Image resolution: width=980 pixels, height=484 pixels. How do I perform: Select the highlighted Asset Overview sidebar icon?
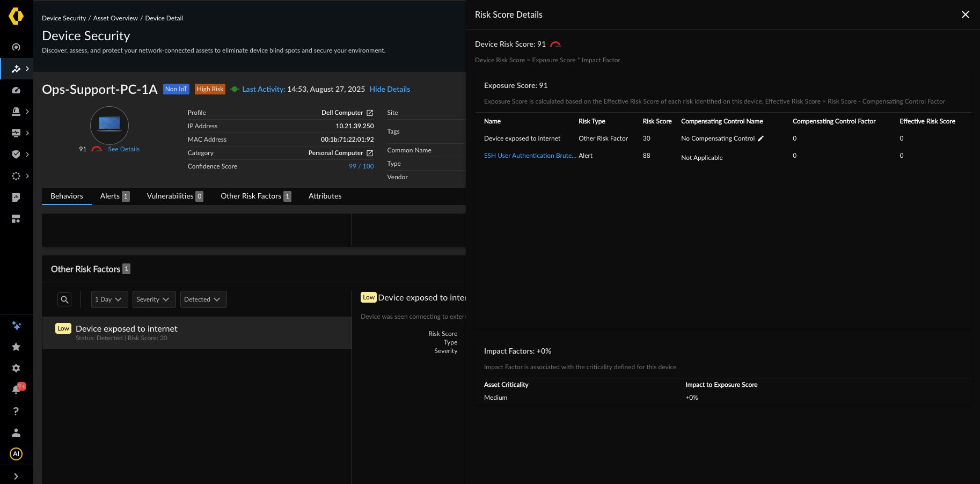click(16, 69)
